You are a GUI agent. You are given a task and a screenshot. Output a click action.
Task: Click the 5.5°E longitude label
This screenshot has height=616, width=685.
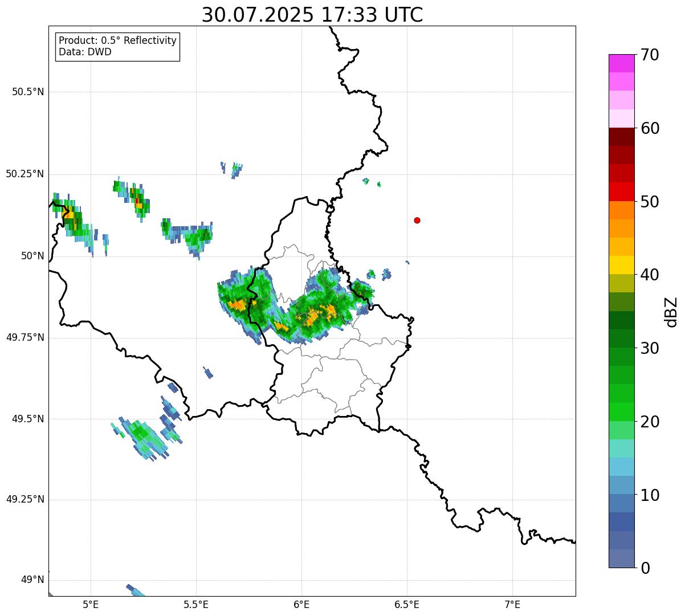pos(196,605)
